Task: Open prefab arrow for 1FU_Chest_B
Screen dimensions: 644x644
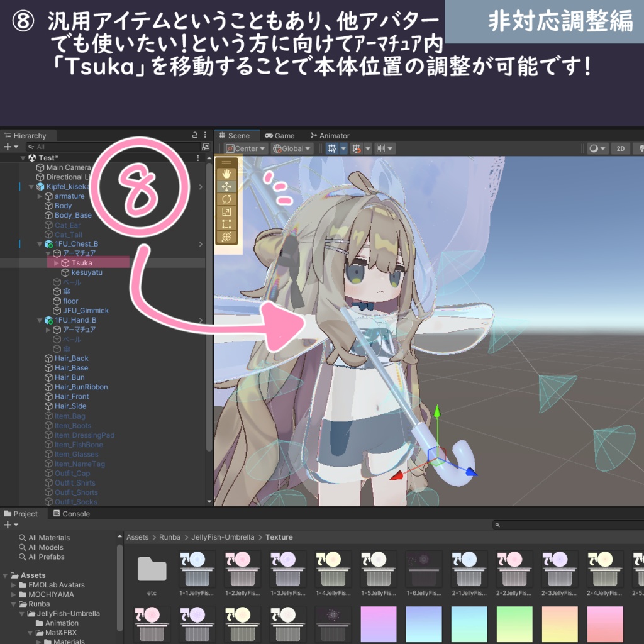Action: (201, 244)
